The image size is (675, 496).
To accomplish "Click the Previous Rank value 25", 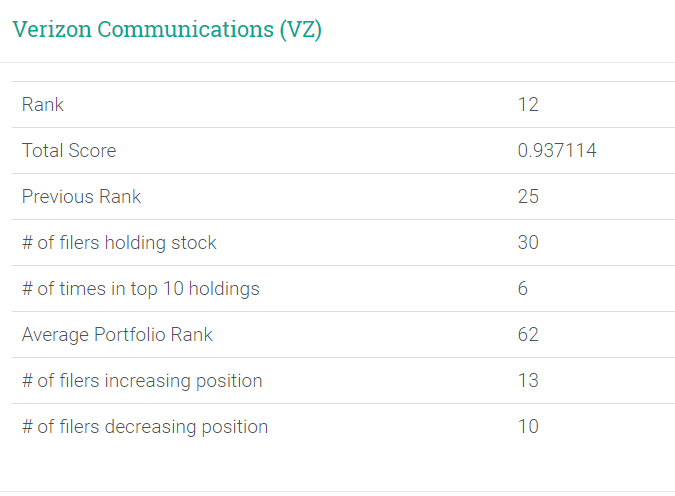I will tap(528, 197).
